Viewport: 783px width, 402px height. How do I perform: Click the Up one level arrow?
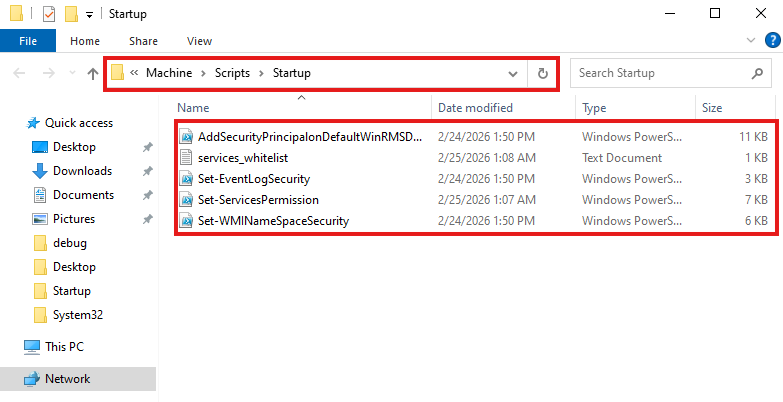(93, 73)
